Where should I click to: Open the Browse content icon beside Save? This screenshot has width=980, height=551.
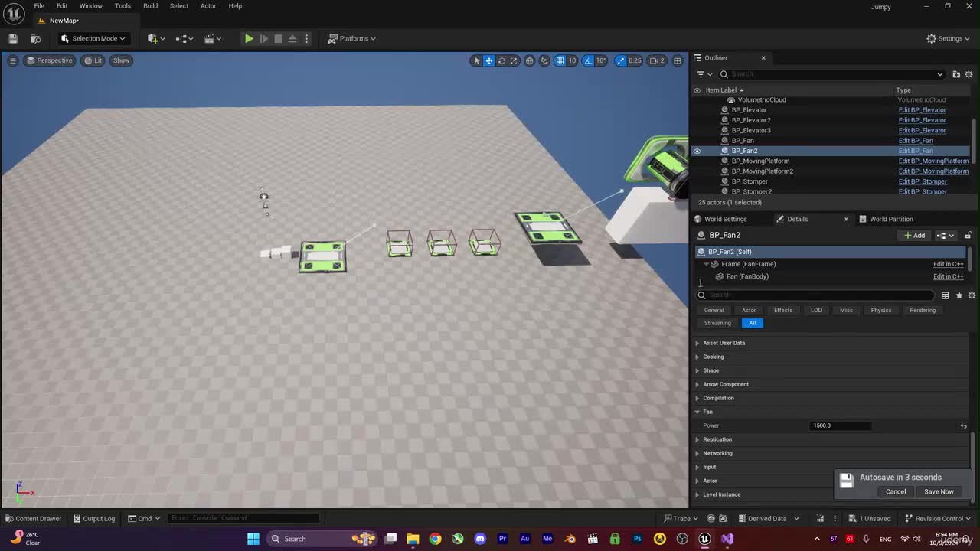click(35, 38)
